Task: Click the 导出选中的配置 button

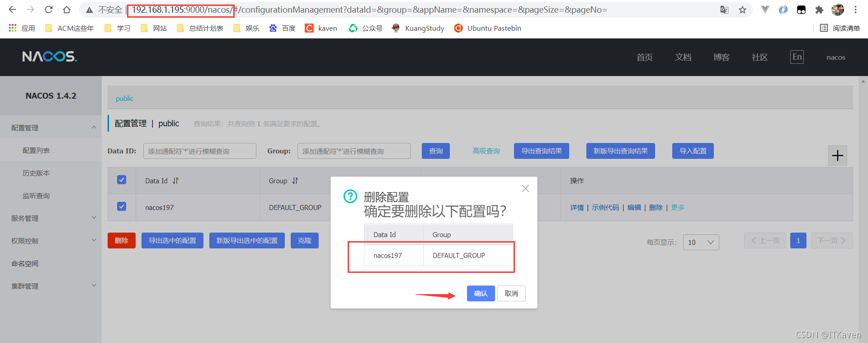Action: pos(172,240)
